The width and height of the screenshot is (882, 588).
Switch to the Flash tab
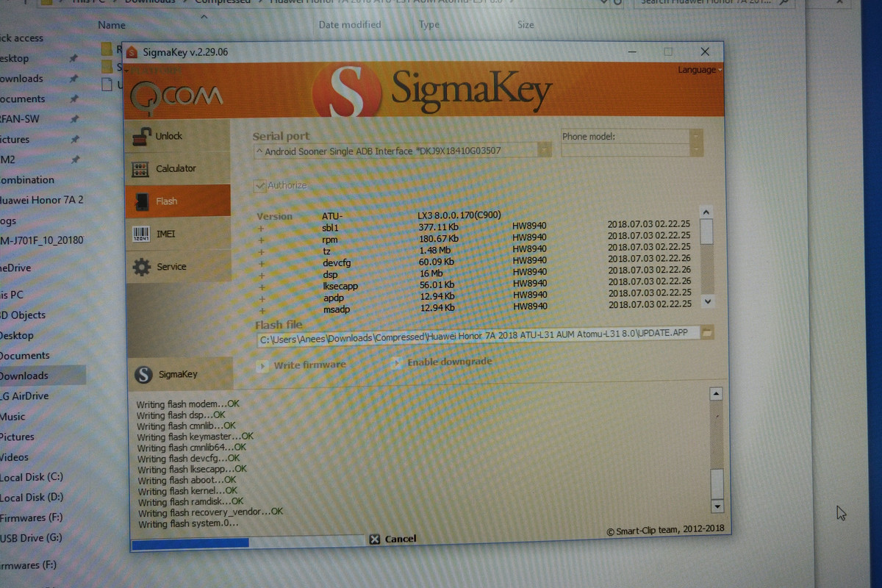click(x=177, y=201)
